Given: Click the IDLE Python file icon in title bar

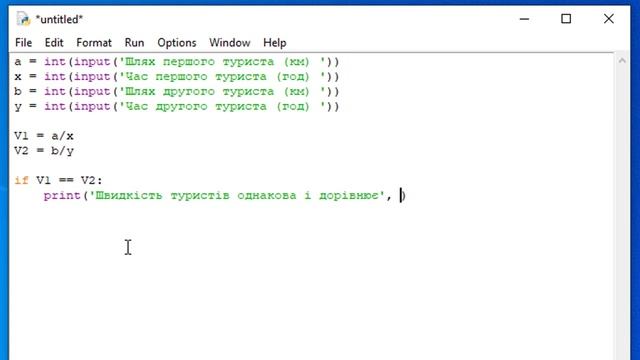Looking at the screenshot, I should pyautogui.click(x=23, y=19).
